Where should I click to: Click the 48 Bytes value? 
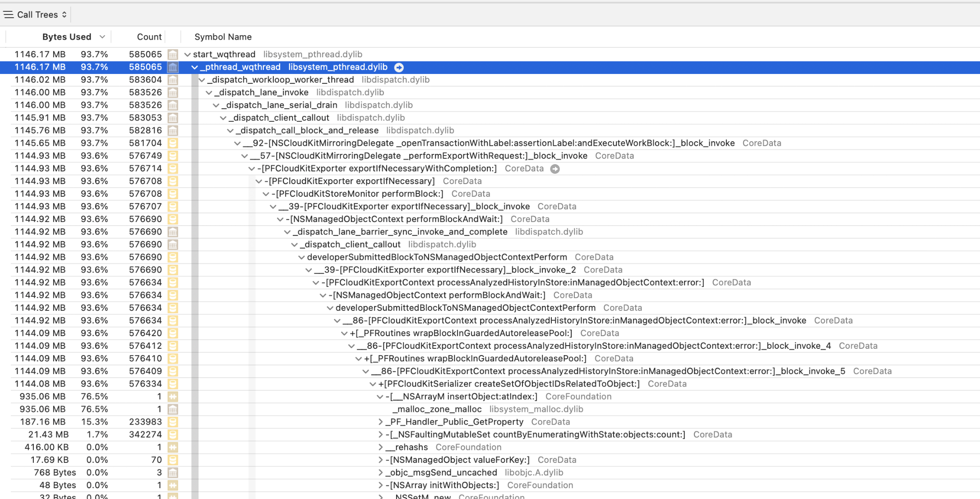57,485
